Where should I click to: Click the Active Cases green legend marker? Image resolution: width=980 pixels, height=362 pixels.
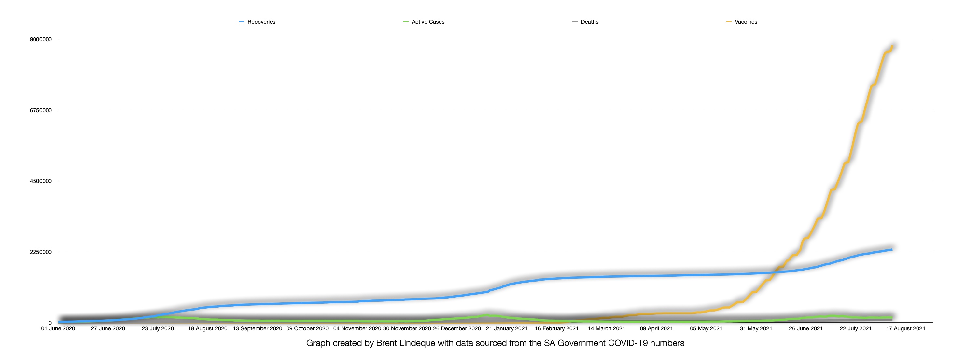[x=406, y=22]
